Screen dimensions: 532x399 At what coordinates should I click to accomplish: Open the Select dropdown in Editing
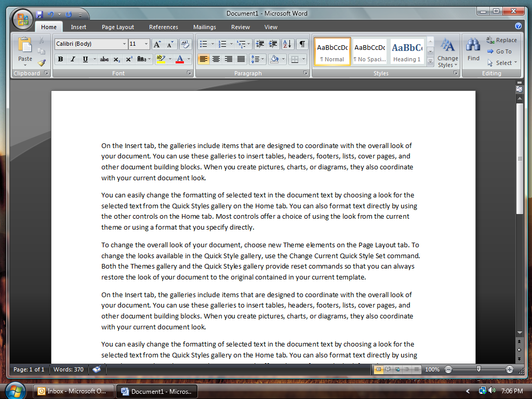pos(502,63)
